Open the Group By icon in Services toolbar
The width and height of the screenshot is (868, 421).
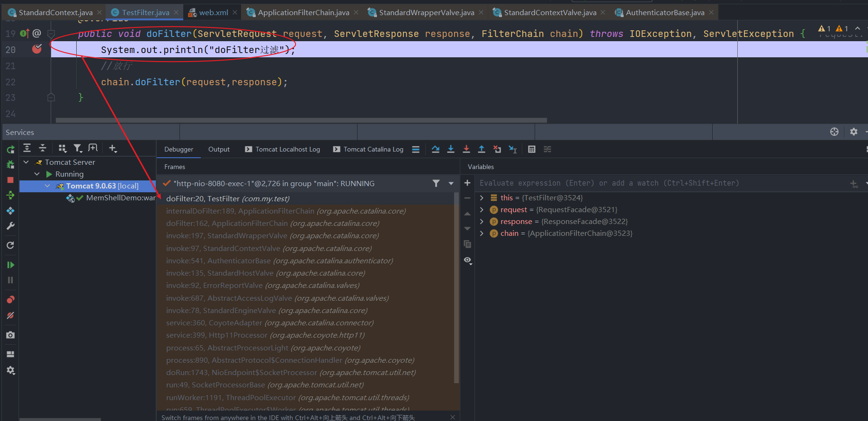(x=63, y=148)
